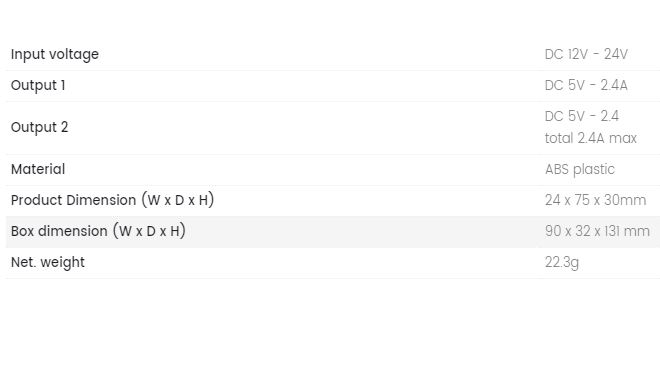Click the word plastic in Material row
Viewport: 660px width, 370px height.
[x=594, y=170]
